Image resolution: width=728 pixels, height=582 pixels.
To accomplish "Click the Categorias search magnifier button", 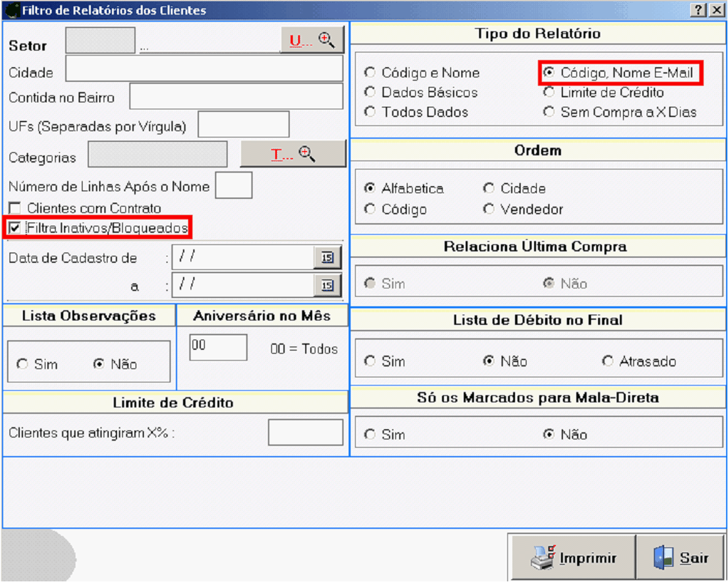I will 293,154.
